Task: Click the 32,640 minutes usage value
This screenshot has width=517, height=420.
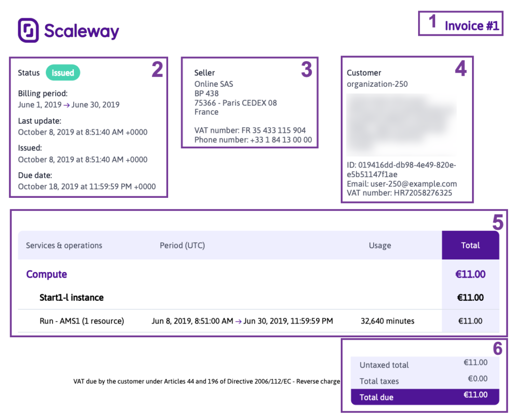Action: click(x=387, y=321)
